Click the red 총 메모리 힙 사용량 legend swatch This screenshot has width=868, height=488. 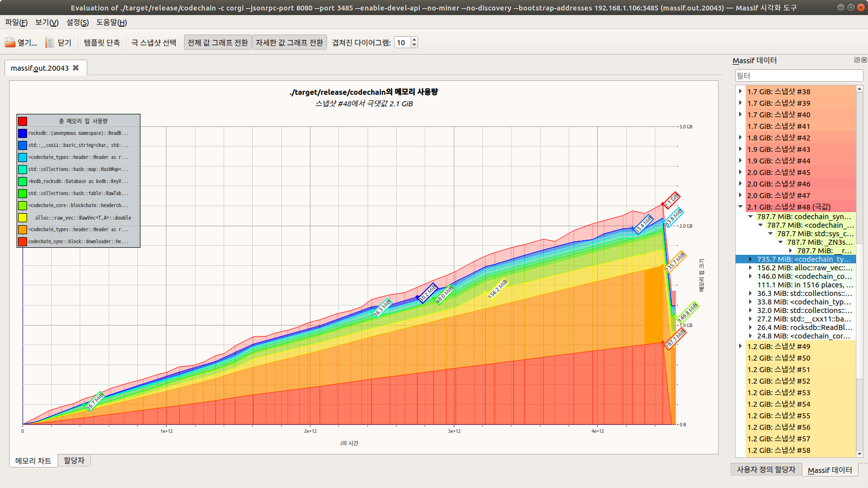pyautogui.click(x=22, y=121)
